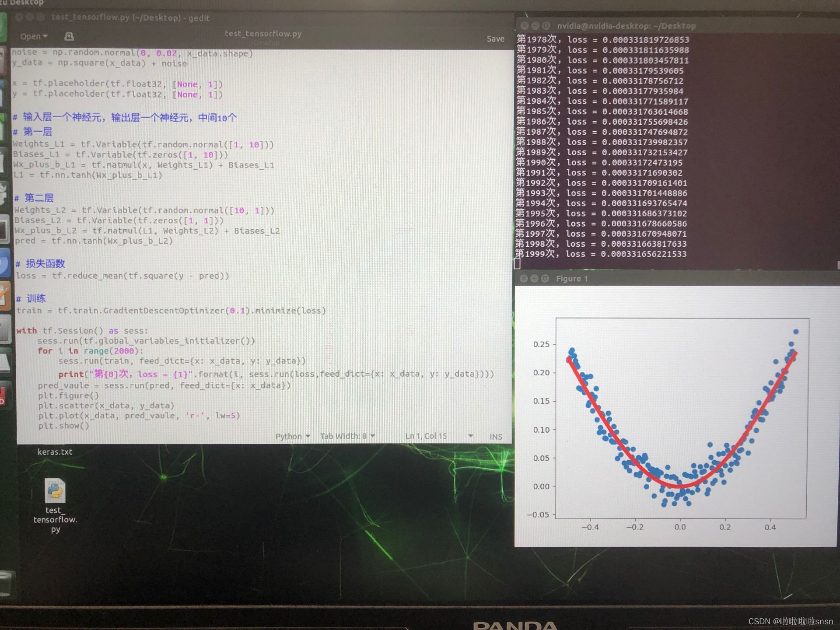Open the Trash icon in dock
This screenshot has width=840, height=630.
pyautogui.click(x=5, y=584)
